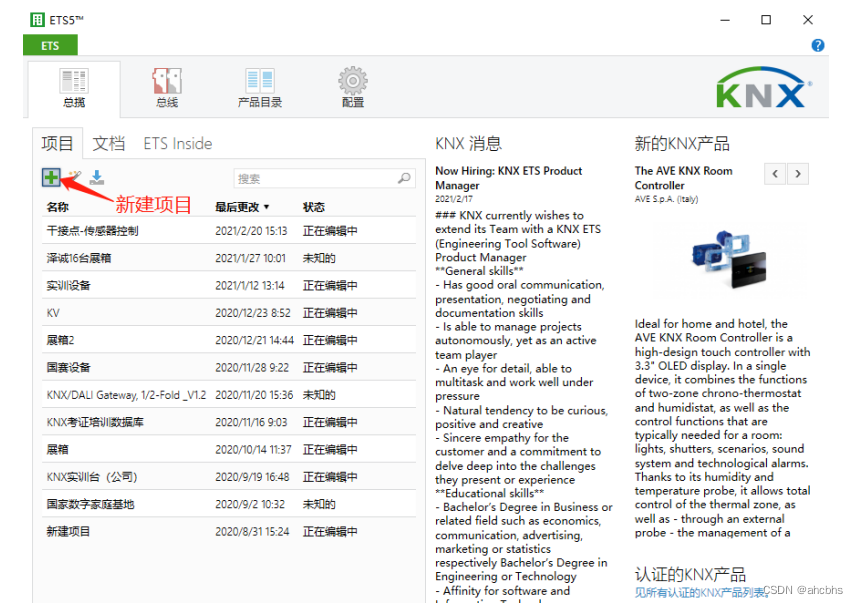Sort by 最后更改 column arrow
The height and width of the screenshot is (604, 858).
266,207
